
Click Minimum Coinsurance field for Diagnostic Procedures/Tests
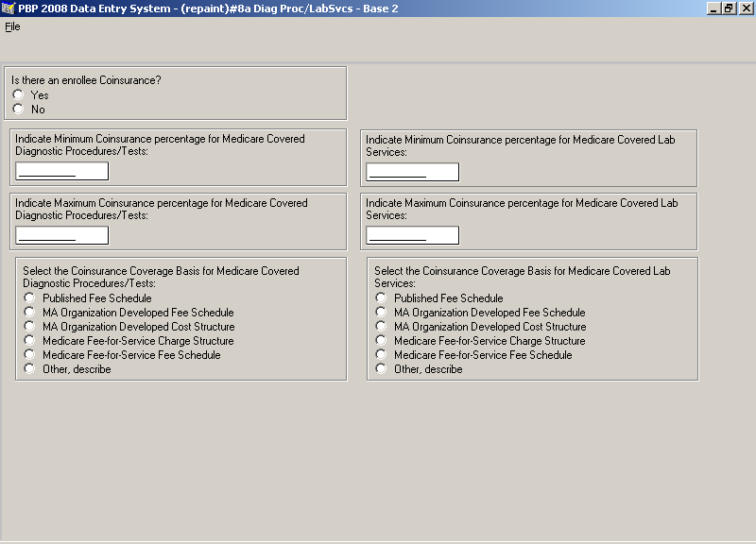tap(62, 172)
